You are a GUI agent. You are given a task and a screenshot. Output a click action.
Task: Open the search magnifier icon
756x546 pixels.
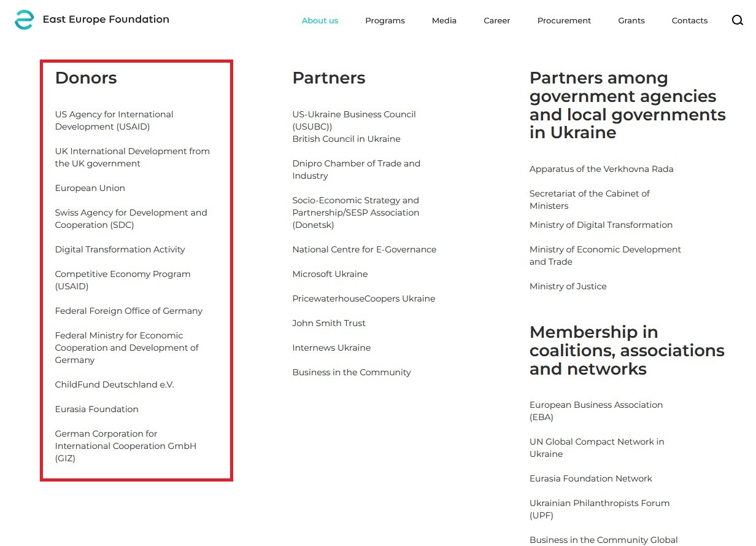(738, 20)
